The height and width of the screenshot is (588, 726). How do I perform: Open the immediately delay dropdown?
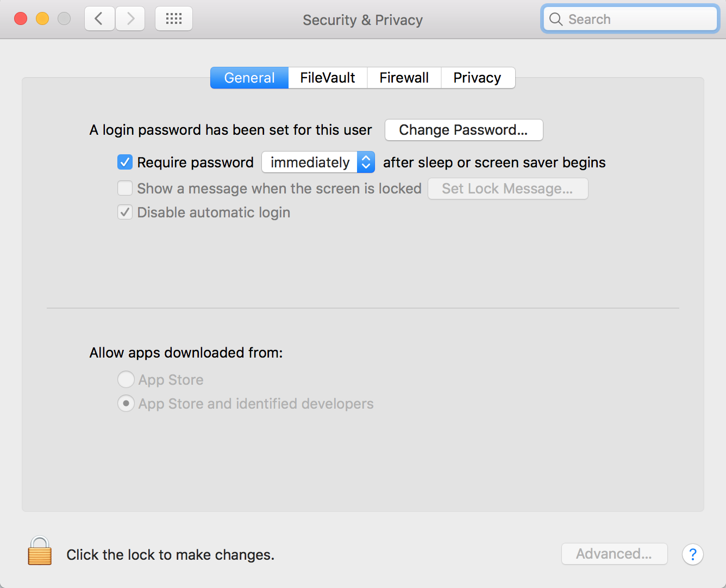click(x=318, y=162)
